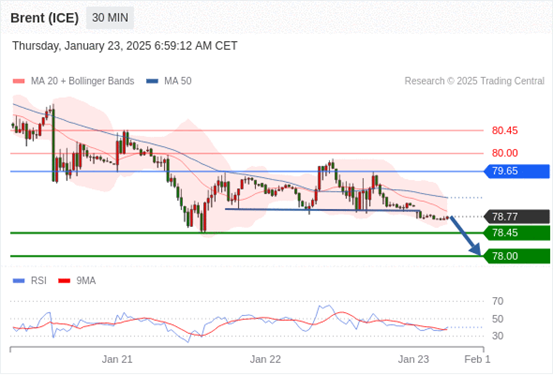Screen dimensions: 553x375
Task: Click the Jan 22 date axis label
Action: (265, 359)
